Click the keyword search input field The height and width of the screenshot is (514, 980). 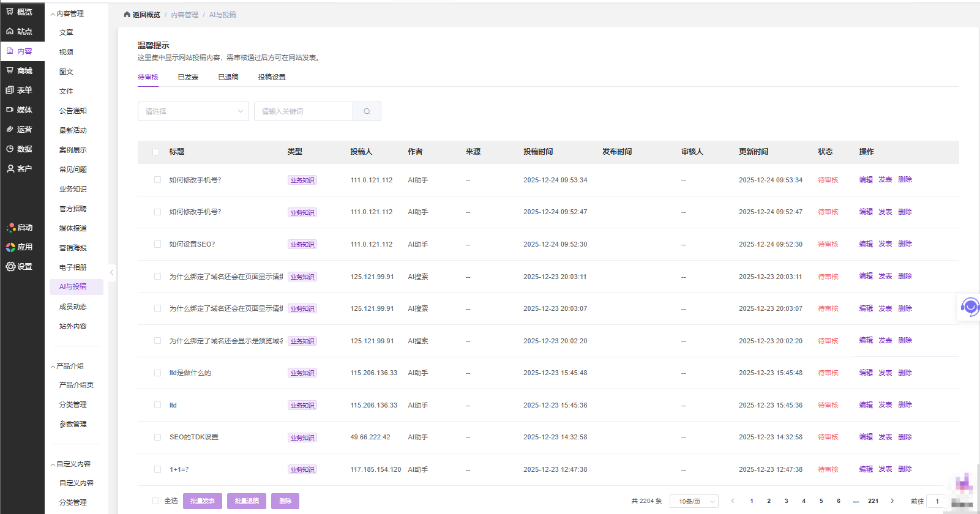tap(303, 111)
